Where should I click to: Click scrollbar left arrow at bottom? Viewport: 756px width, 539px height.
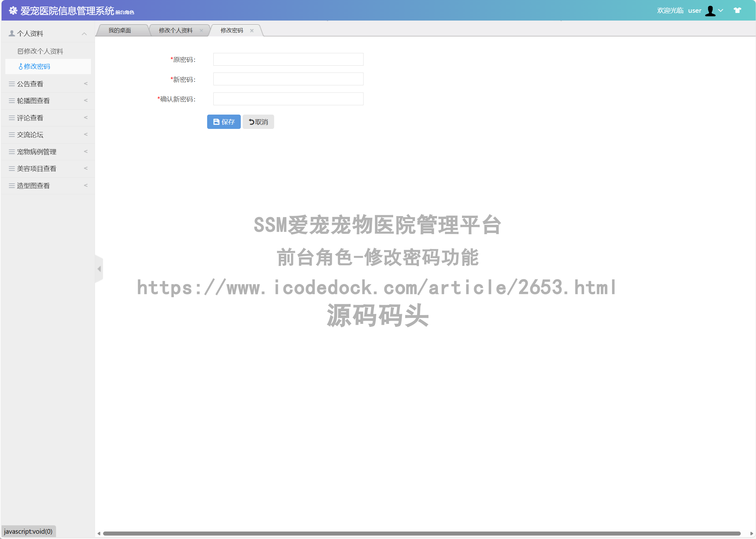click(x=99, y=533)
